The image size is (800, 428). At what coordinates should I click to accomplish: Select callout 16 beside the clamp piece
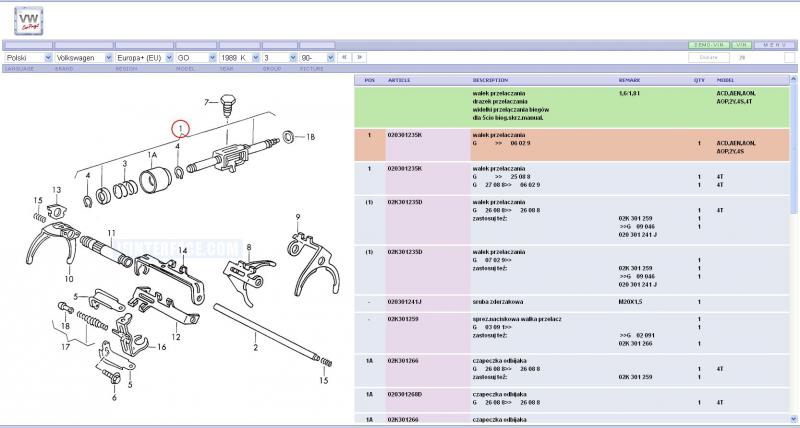click(x=162, y=347)
